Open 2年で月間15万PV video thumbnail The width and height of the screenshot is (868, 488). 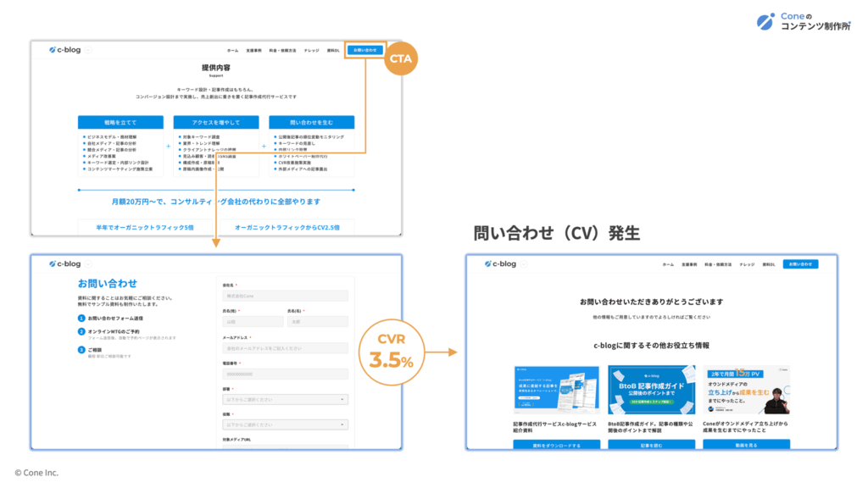coord(746,390)
